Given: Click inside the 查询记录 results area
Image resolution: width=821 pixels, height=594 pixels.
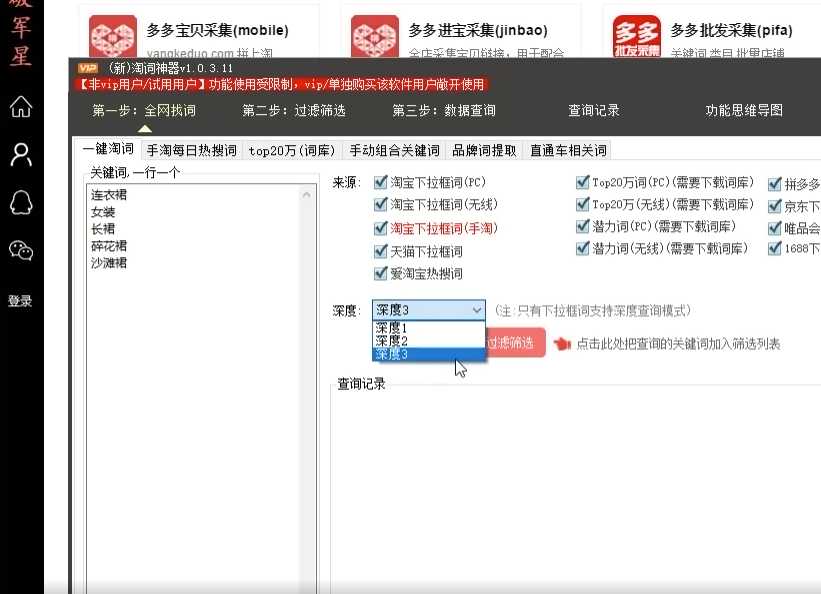Looking at the screenshot, I should coord(575,490).
